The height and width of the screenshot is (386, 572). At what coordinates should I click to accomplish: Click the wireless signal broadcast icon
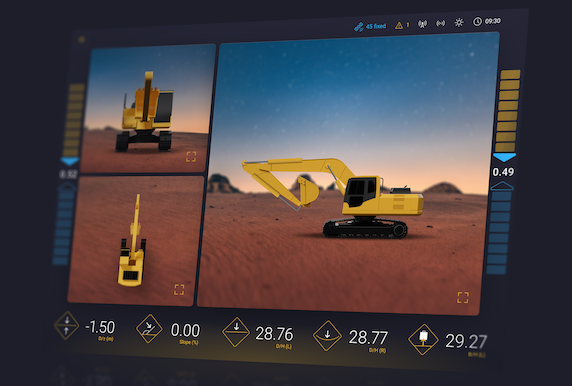tap(441, 23)
